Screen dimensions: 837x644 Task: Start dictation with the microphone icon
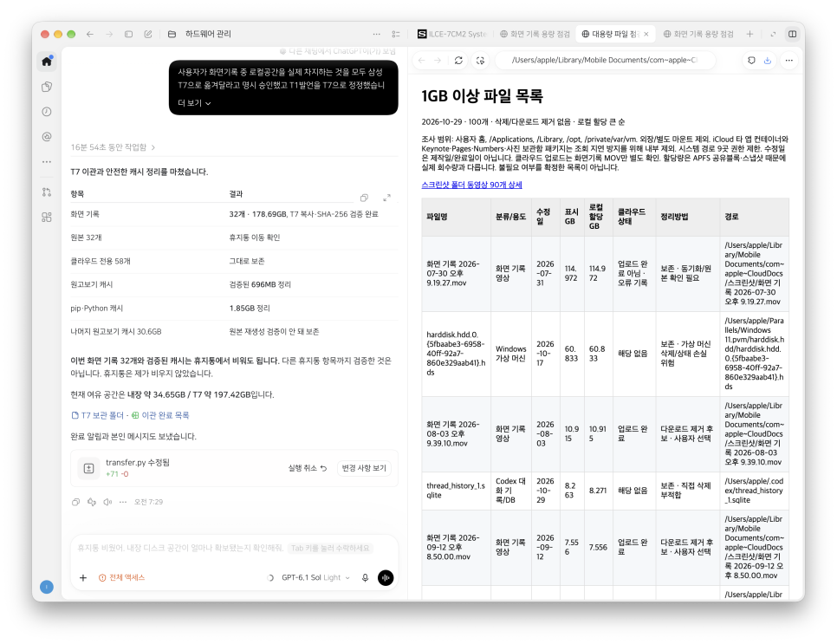365,578
